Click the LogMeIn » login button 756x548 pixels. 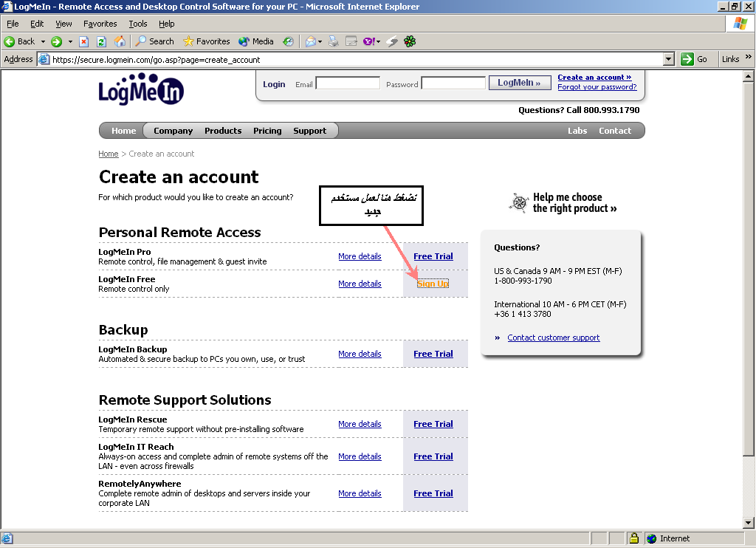520,83
